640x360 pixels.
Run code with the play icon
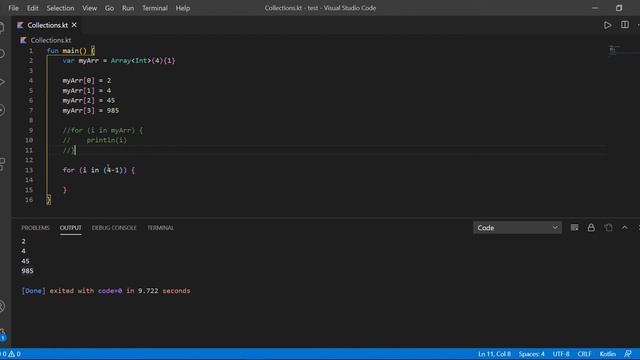pos(607,25)
